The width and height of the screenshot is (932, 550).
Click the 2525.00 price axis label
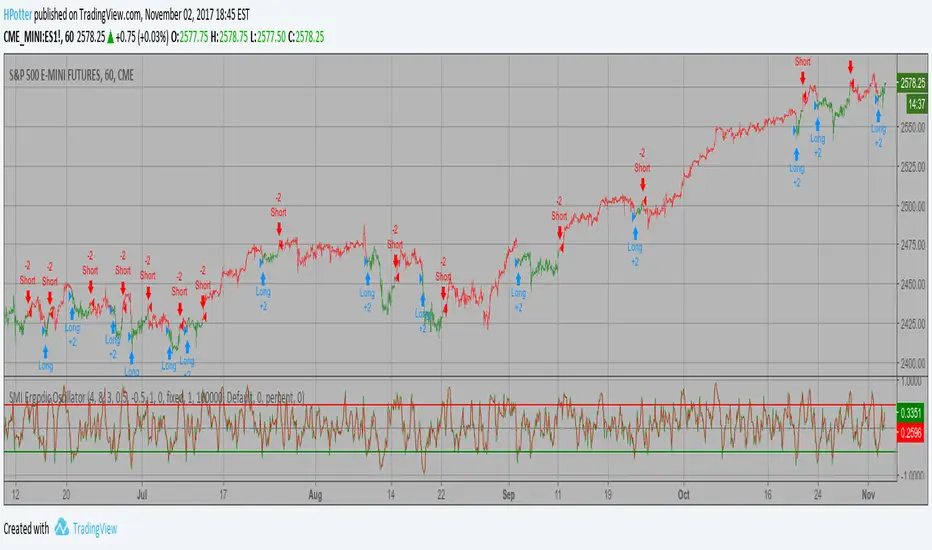912,167
